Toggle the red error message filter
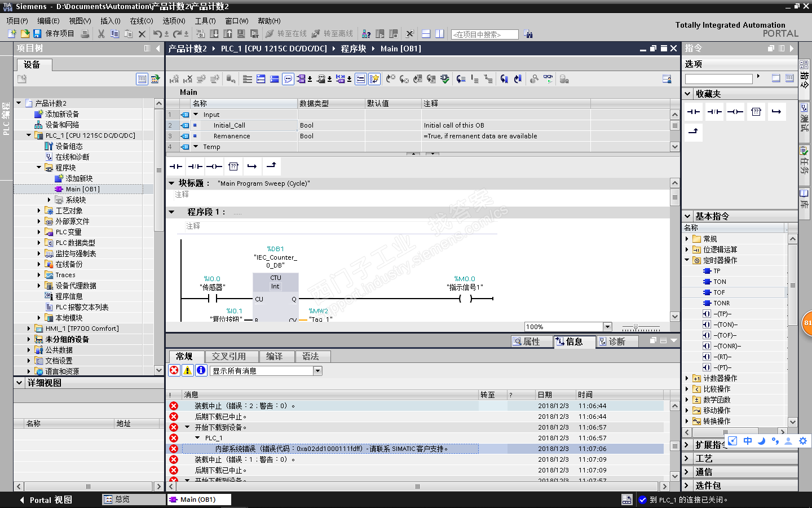 point(174,370)
